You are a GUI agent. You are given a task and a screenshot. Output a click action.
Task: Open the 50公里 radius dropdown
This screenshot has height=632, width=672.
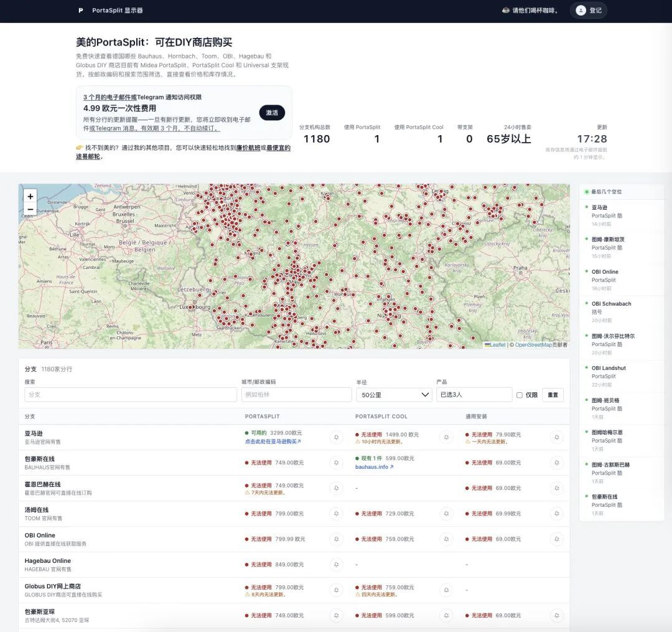(394, 395)
